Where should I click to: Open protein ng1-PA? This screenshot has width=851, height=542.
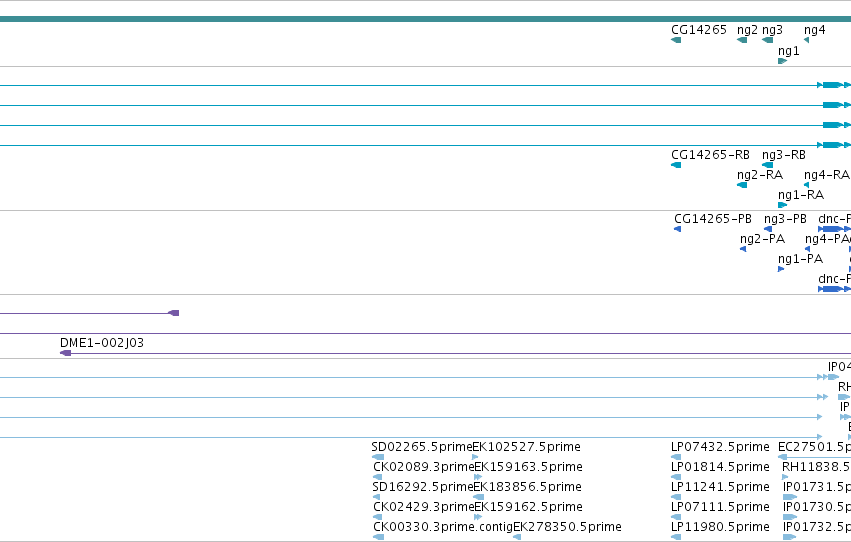point(801,259)
